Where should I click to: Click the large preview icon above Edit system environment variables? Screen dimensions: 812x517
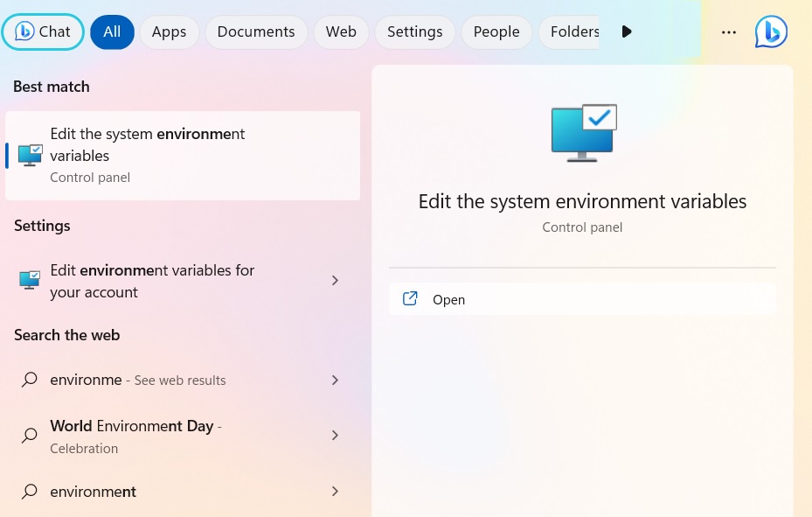[x=582, y=131]
